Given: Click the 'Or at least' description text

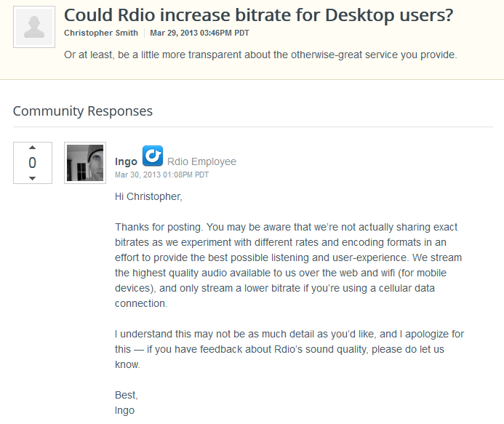Looking at the screenshot, I should coord(260,55).
